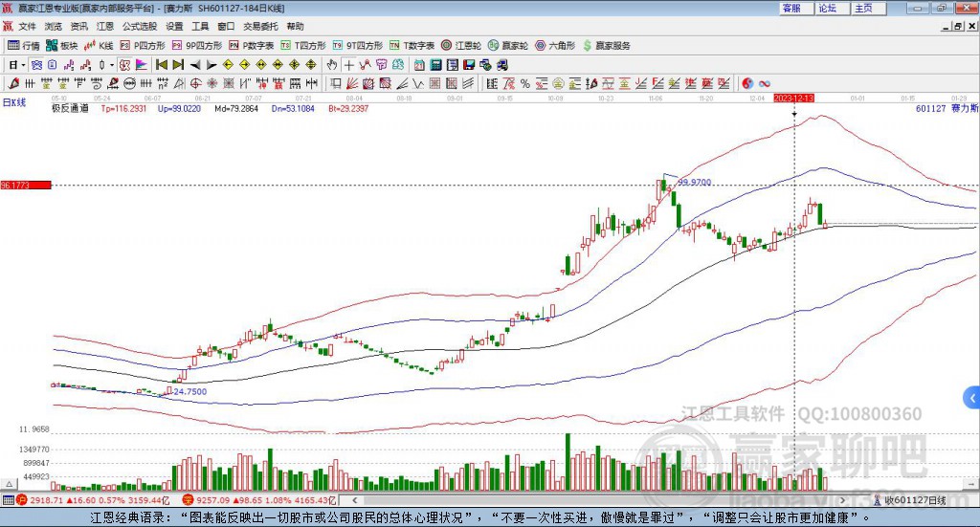
Task: Switch to K线 candlestick chart
Action: tap(99, 46)
